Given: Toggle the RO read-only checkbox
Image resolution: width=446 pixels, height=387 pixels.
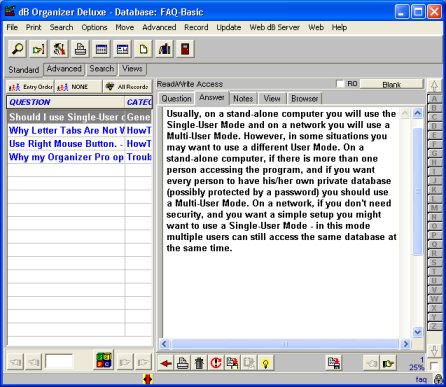Looking at the screenshot, I should [x=340, y=84].
